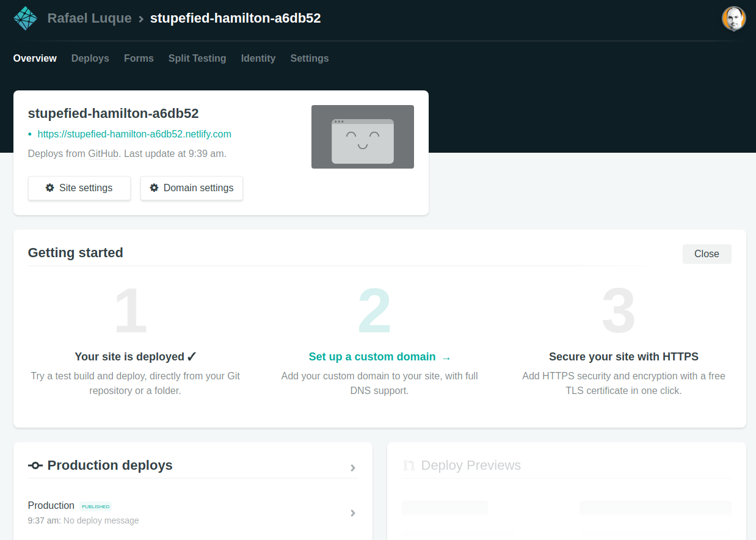Go to the Overview tab
The height and width of the screenshot is (540, 756).
click(35, 59)
